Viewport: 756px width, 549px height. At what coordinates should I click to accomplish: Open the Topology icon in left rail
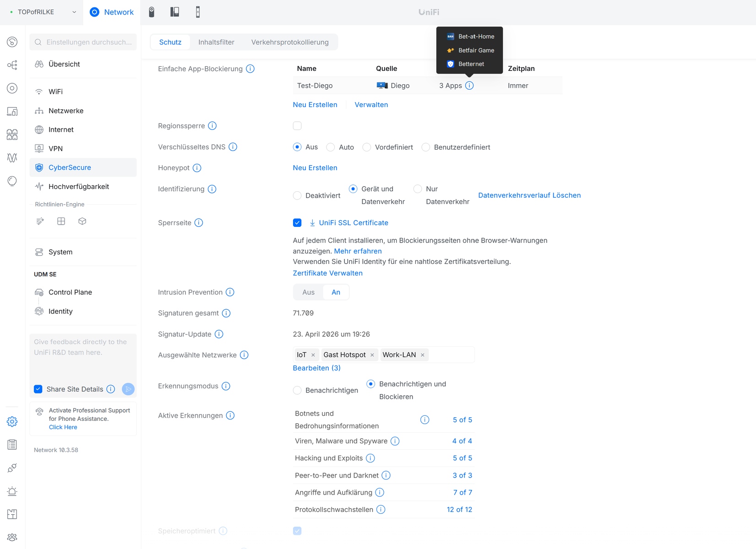tap(12, 65)
